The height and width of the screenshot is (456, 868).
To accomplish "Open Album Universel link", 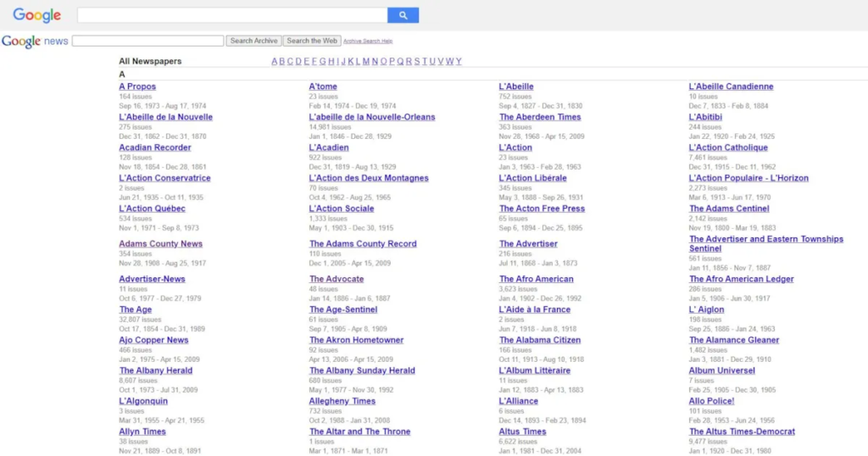I will (x=722, y=370).
